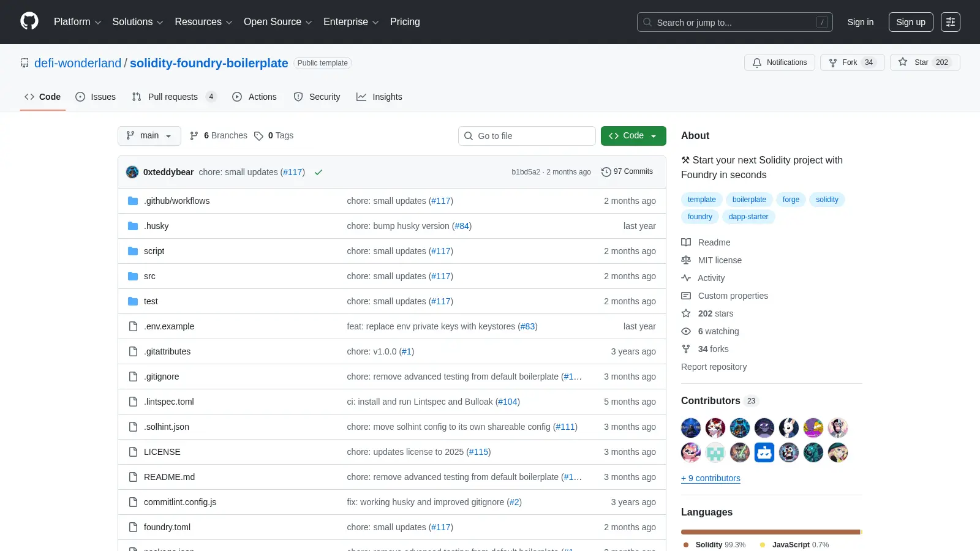This screenshot has width=980, height=551.
Task: Click the tag icon next to 0 Tags
Action: pyautogui.click(x=258, y=136)
